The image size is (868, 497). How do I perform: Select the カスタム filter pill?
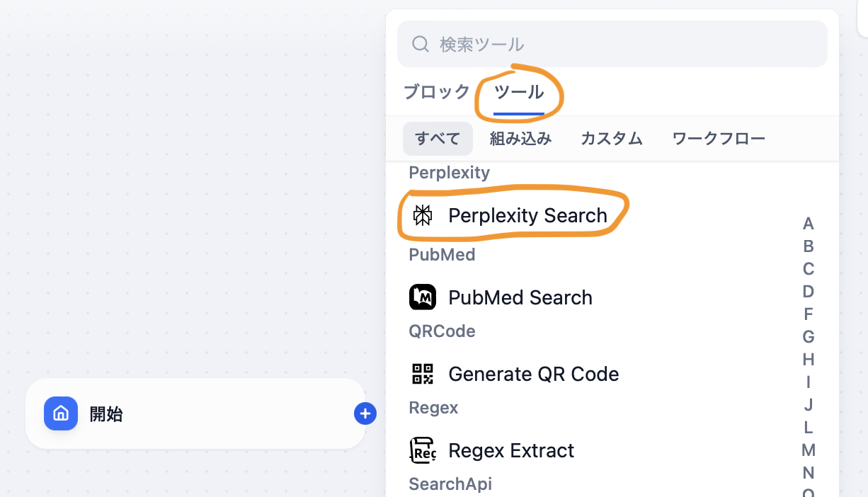[611, 139]
